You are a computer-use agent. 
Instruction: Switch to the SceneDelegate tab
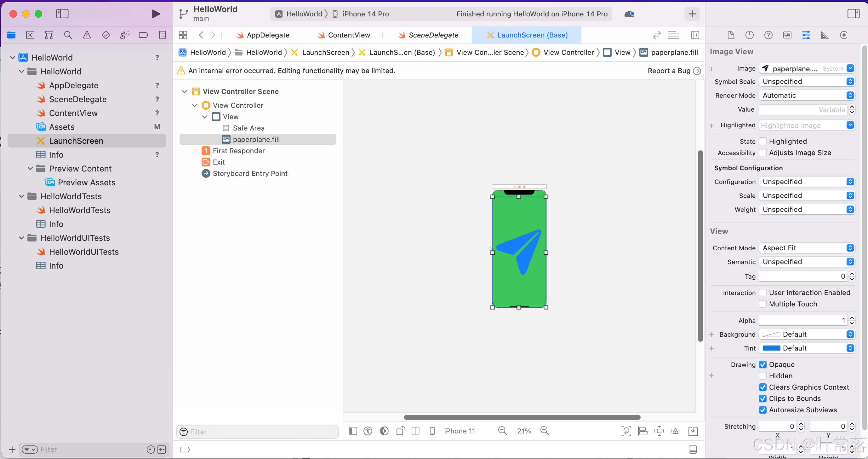tap(428, 35)
